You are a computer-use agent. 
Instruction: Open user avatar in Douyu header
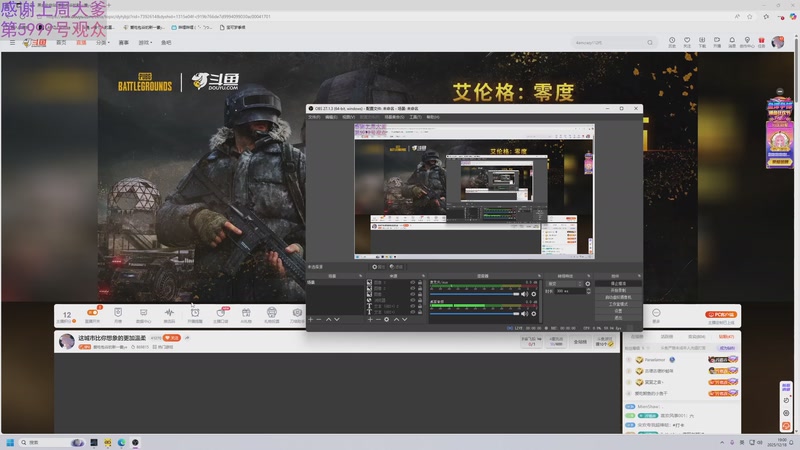pyautogui.click(x=778, y=42)
